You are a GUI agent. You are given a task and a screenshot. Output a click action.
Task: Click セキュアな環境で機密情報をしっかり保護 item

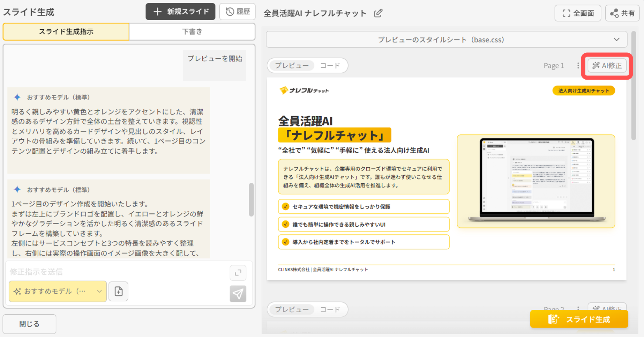(364, 206)
